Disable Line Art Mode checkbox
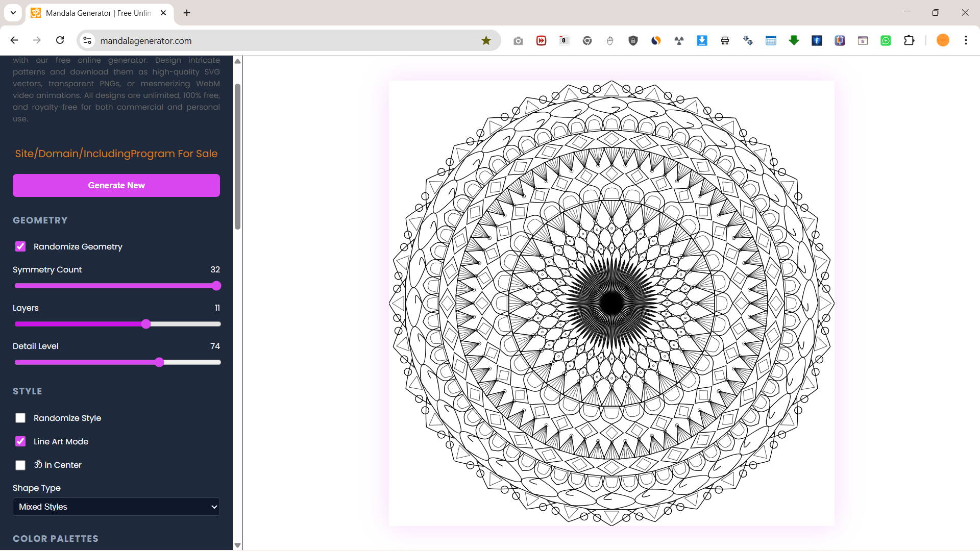Screen dimensions: 980x551 (x=20, y=441)
